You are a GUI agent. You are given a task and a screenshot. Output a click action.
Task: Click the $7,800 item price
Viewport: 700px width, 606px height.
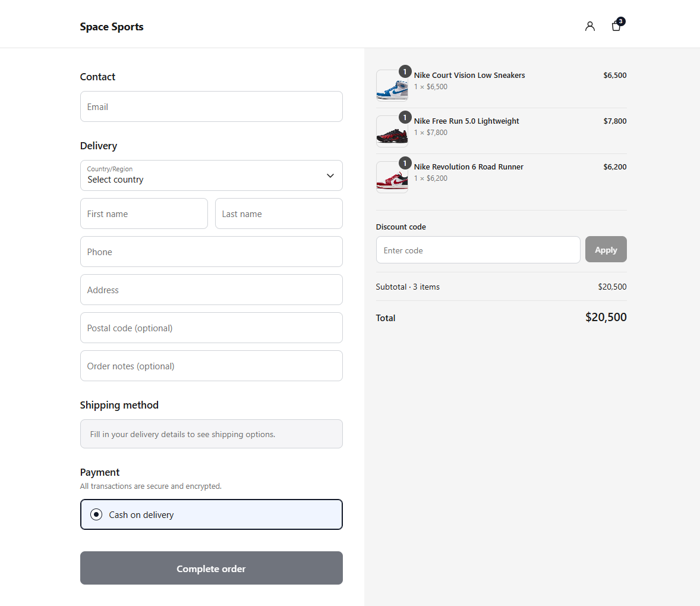point(615,121)
